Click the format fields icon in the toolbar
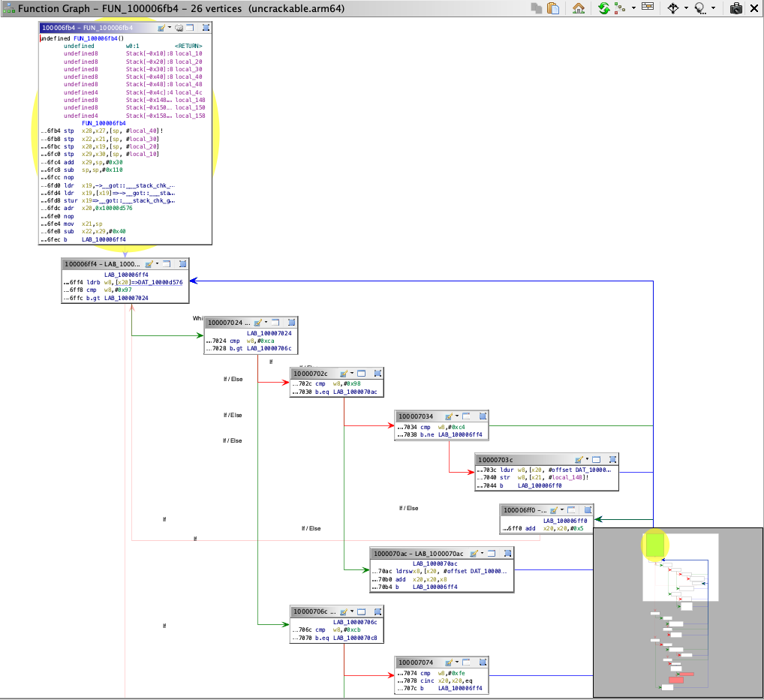The height and width of the screenshot is (700, 764). [647, 8]
